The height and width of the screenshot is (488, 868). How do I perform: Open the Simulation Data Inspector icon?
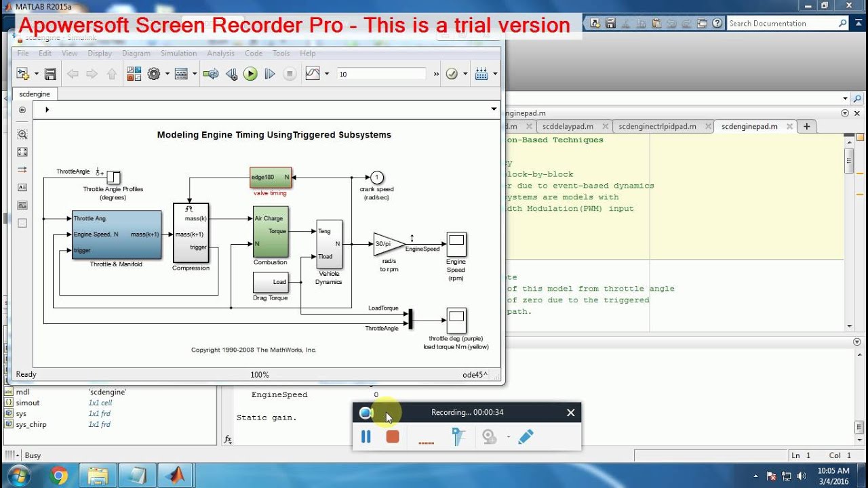point(313,74)
